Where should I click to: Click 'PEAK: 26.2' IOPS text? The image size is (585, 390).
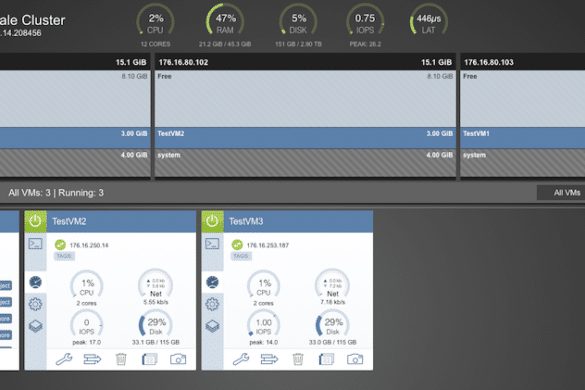pos(365,44)
